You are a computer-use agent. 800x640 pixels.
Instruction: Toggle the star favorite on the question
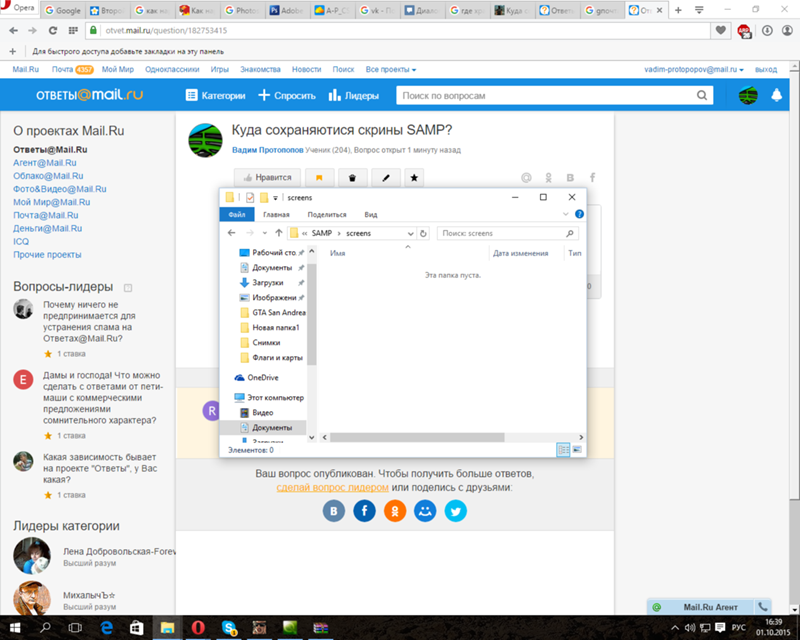pyautogui.click(x=414, y=178)
